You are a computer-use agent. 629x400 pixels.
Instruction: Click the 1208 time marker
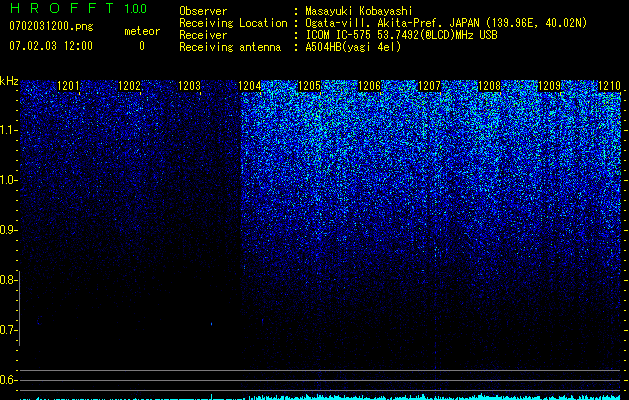[489, 86]
